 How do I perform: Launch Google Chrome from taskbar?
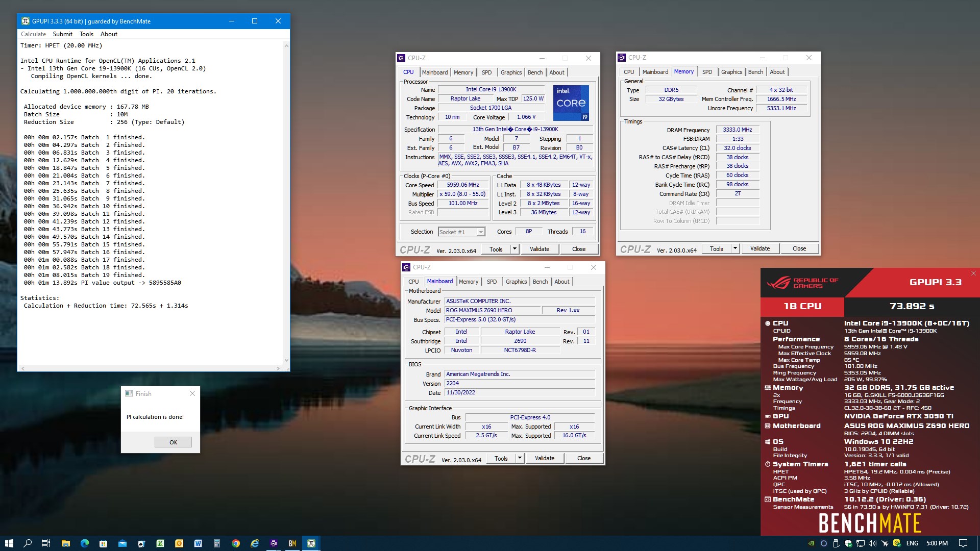pyautogui.click(x=235, y=543)
